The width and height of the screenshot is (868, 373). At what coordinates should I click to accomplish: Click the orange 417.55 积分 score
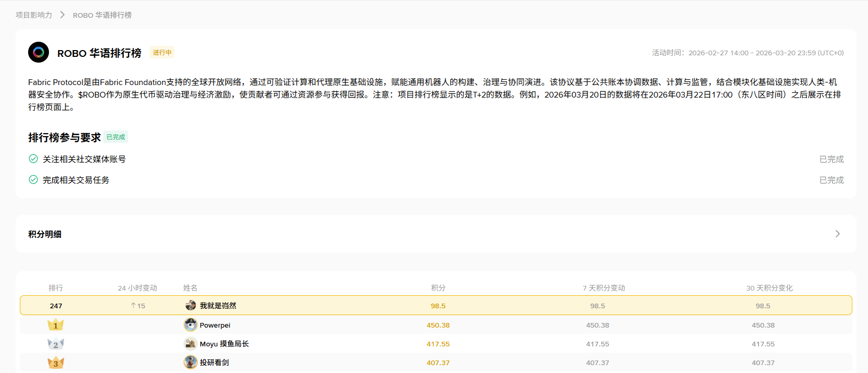pos(438,344)
